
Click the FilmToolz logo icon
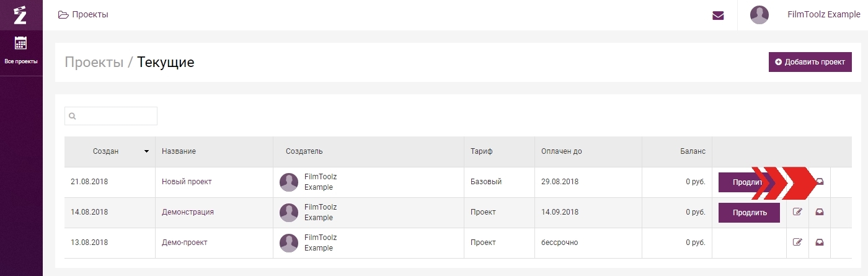20,14
